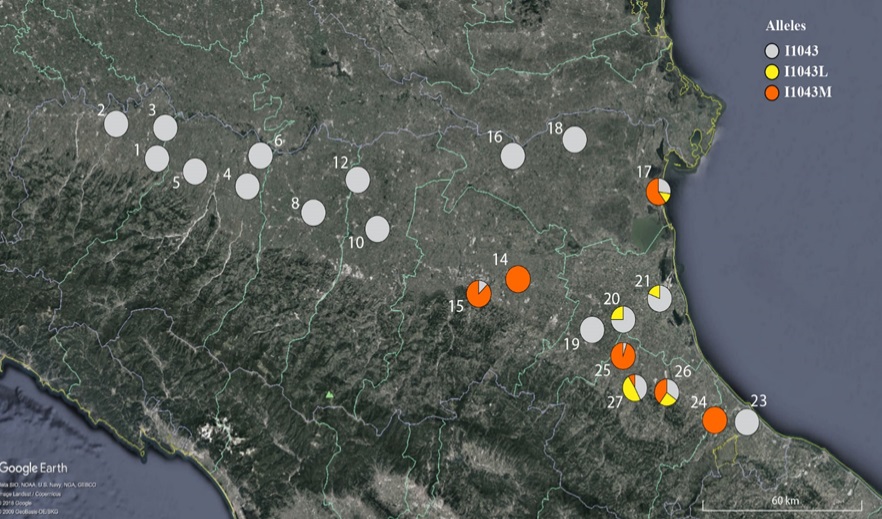Select the three-color pie marker labeled 26

tap(667, 392)
